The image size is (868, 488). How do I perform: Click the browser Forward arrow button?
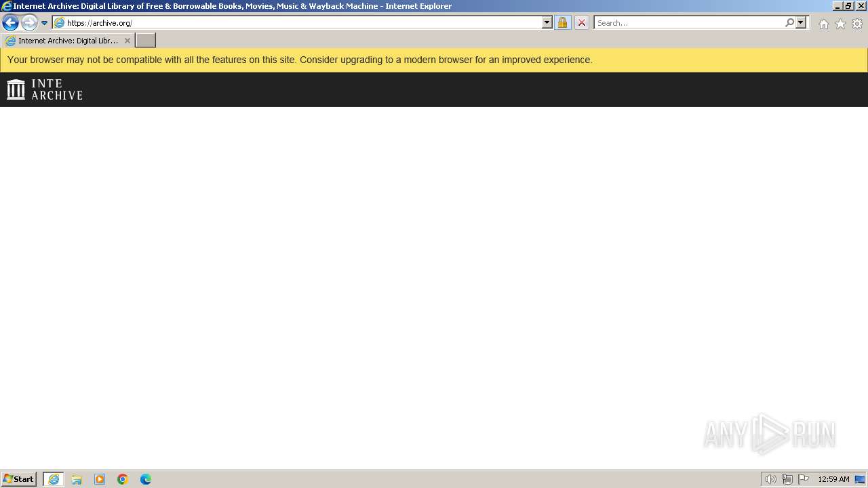(29, 23)
